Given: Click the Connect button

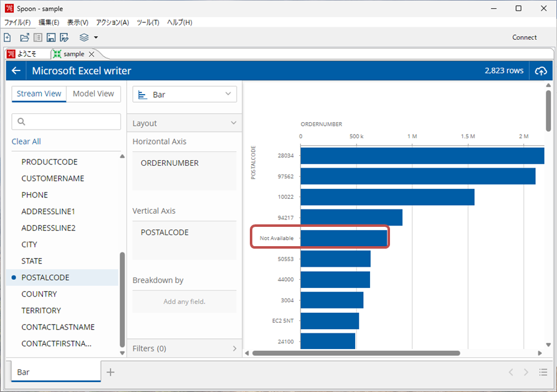Looking at the screenshot, I should 525,37.
